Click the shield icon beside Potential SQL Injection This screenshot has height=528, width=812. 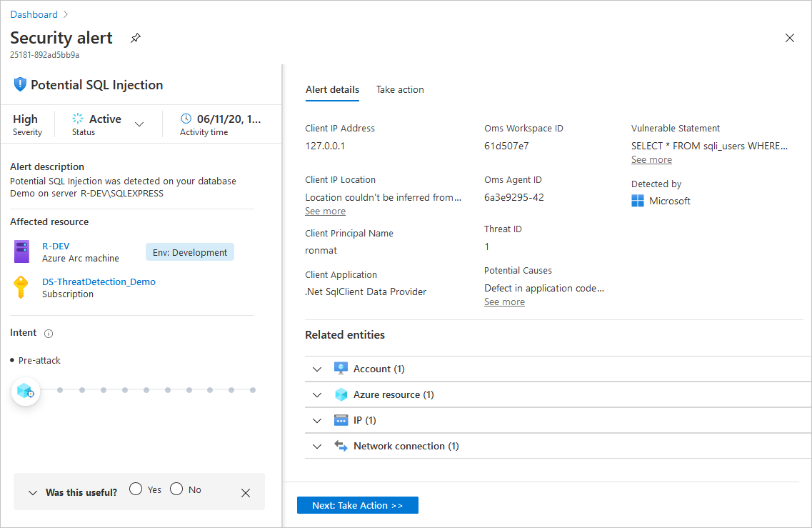click(20, 85)
